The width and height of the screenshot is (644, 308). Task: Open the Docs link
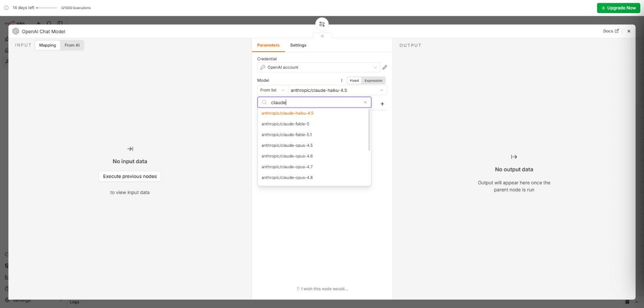pyautogui.click(x=611, y=31)
